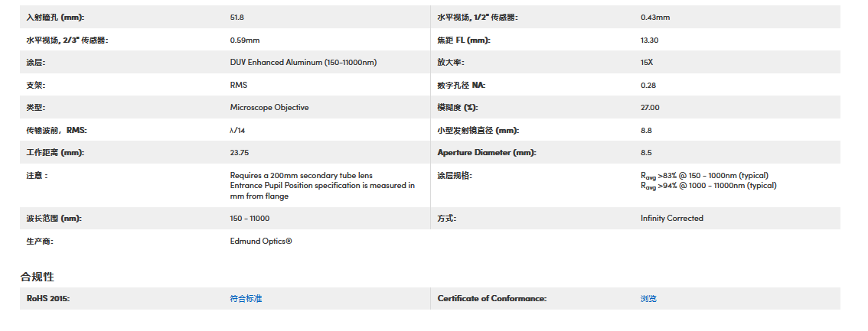This screenshot has height=331, width=868.
Task: Click the 合规性 section heading
Action: [37, 277]
